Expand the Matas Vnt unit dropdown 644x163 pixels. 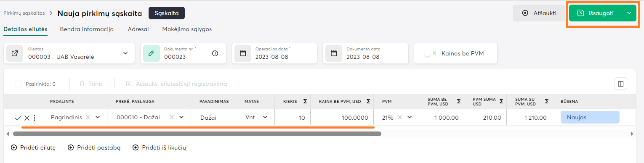coord(265,118)
